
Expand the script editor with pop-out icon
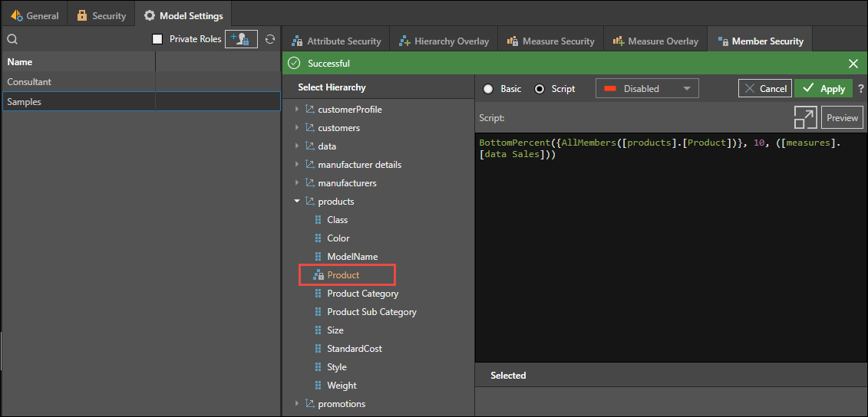click(x=805, y=117)
